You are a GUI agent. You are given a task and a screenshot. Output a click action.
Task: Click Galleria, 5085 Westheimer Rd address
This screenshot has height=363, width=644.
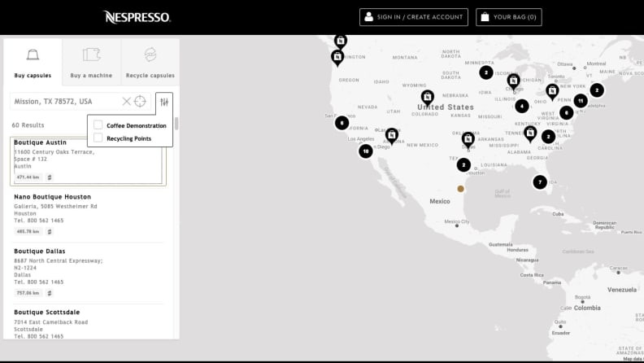pyautogui.click(x=55, y=207)
